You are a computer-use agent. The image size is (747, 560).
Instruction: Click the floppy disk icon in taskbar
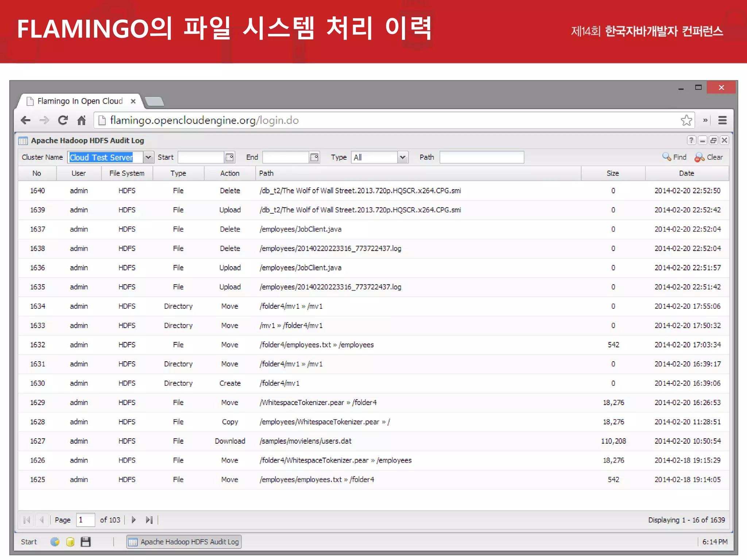pos(86,542)
